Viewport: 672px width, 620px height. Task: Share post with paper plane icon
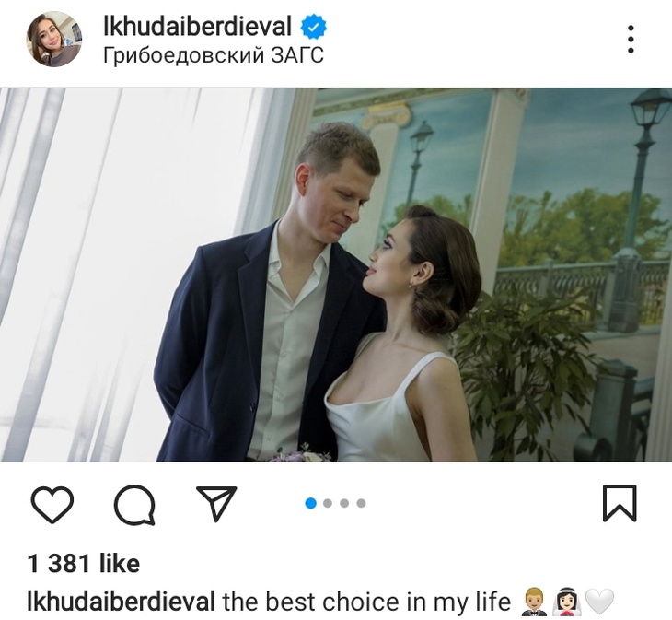click(x=216, y=503)
